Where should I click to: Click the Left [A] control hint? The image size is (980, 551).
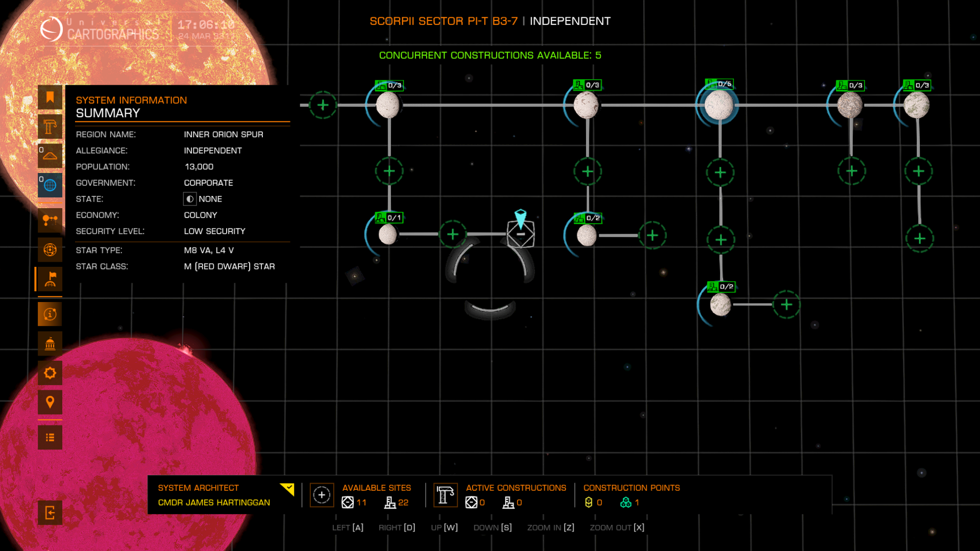tap(348, 528)
